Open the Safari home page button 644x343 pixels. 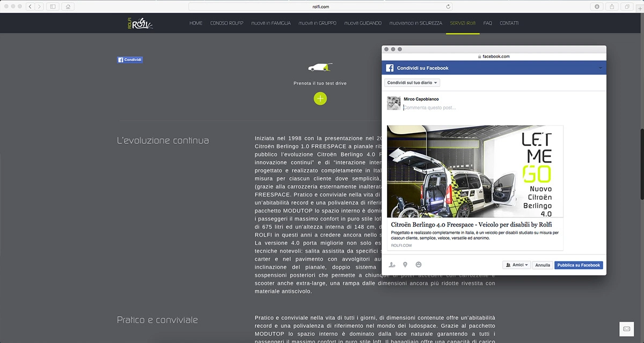68,6
